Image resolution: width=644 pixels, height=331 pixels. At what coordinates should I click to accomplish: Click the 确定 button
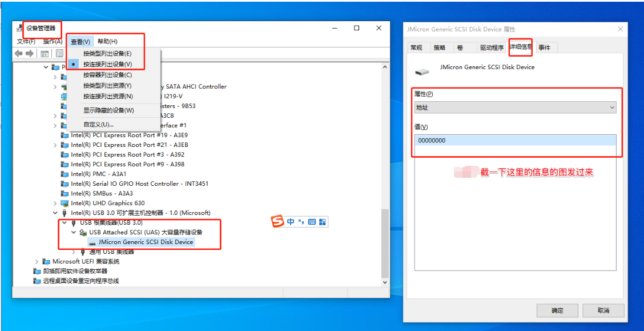[557, 310]
